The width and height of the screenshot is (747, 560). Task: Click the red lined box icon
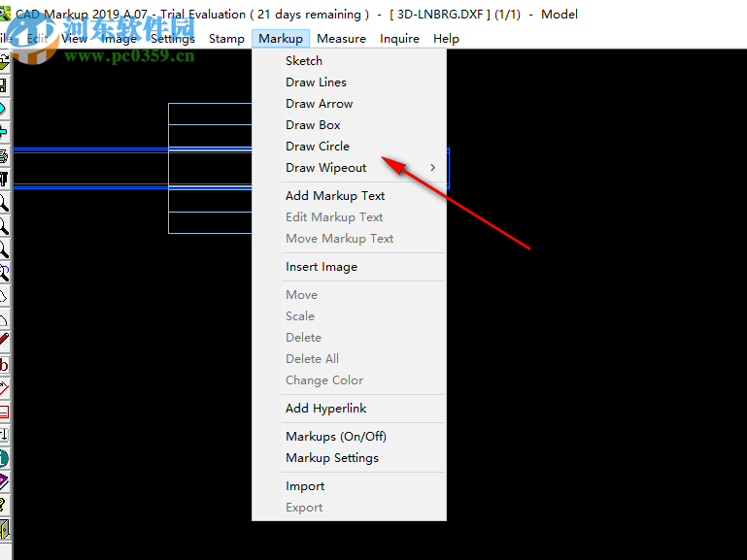coord(4,412)
